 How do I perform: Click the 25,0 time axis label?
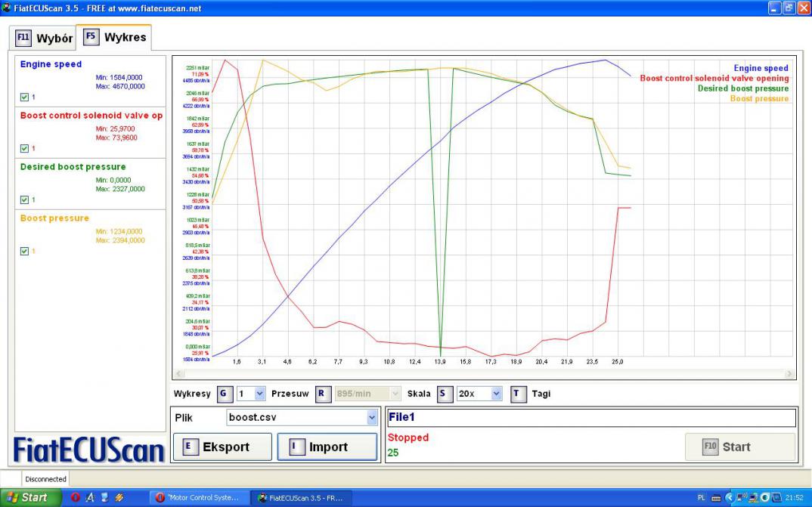[617, 362]
